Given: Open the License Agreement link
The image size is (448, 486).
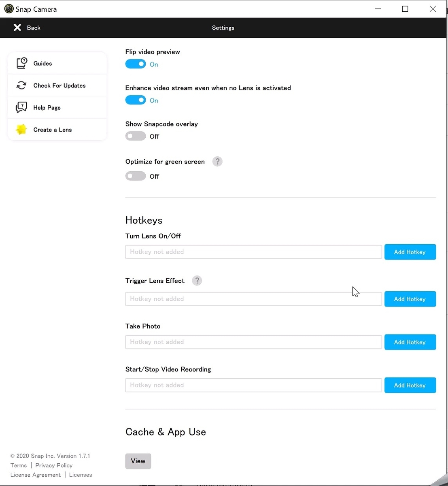Looking at the screenshot, I should tap(36, 475).
